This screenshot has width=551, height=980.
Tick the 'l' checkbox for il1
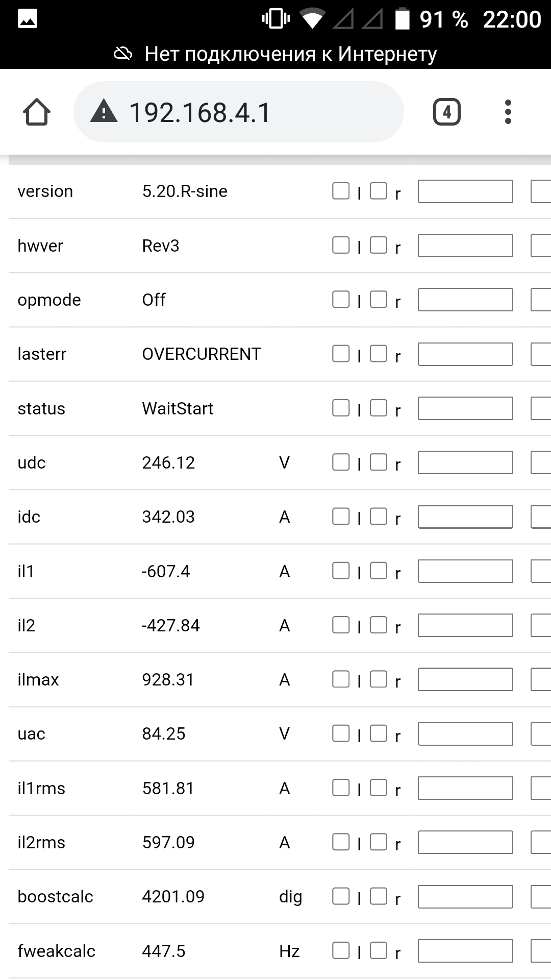(x=341, y=571)
